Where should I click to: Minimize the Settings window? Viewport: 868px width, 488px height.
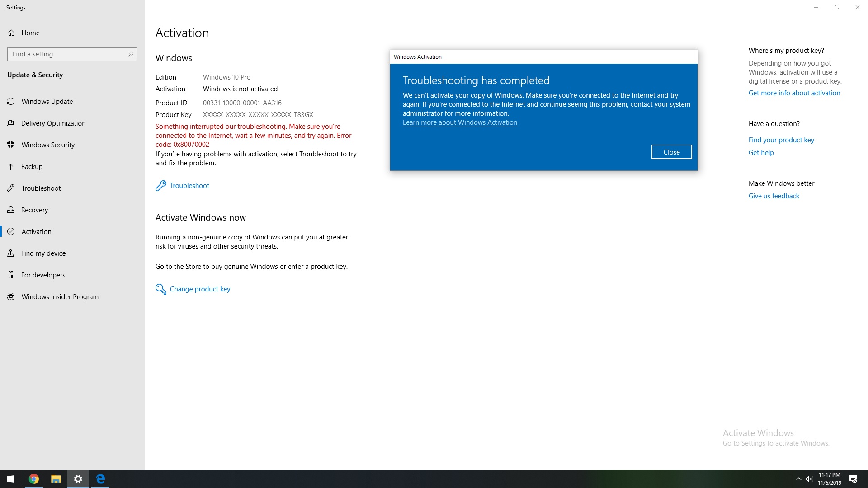[x=816, y=7]
